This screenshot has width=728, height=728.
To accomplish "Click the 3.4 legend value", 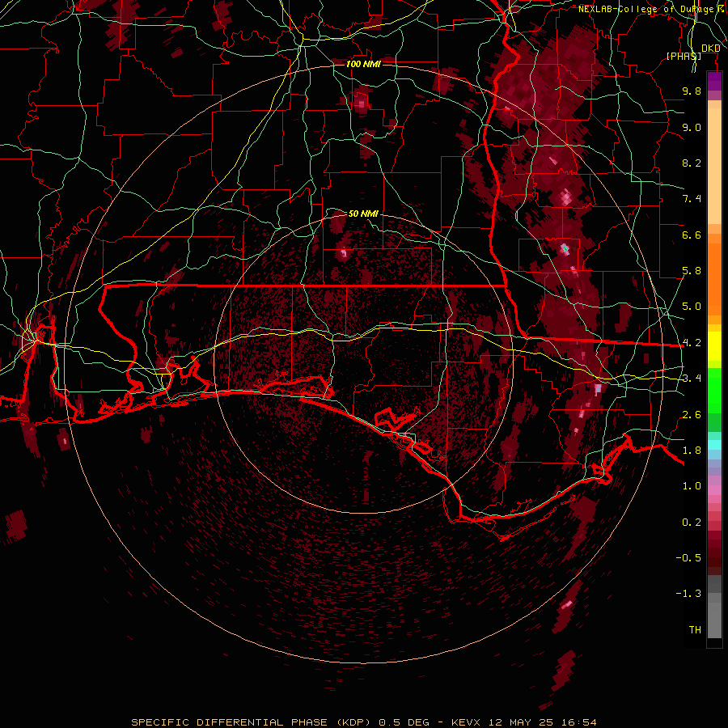I will pos(692,379).
